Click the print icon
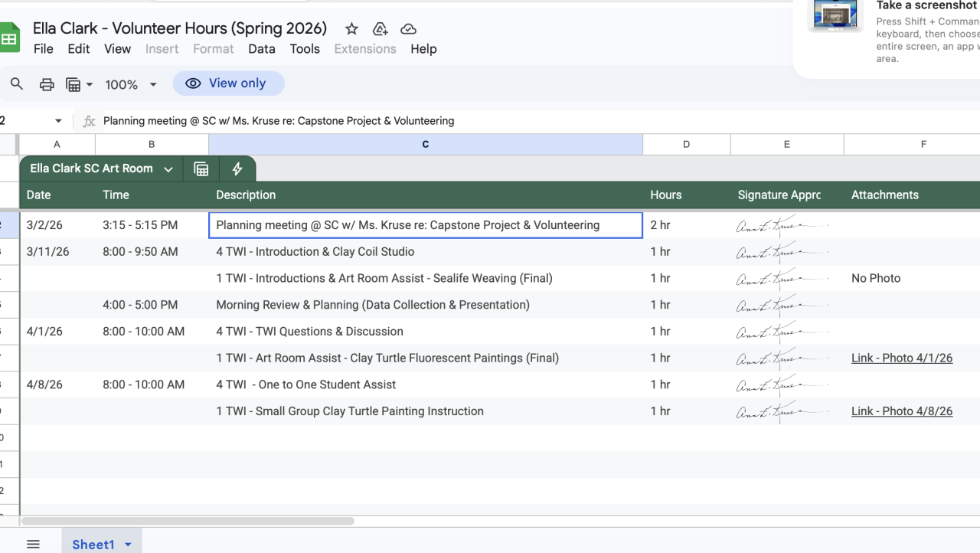Image resolution: width=980 pixels, height=553 pixels. (47, 84)
